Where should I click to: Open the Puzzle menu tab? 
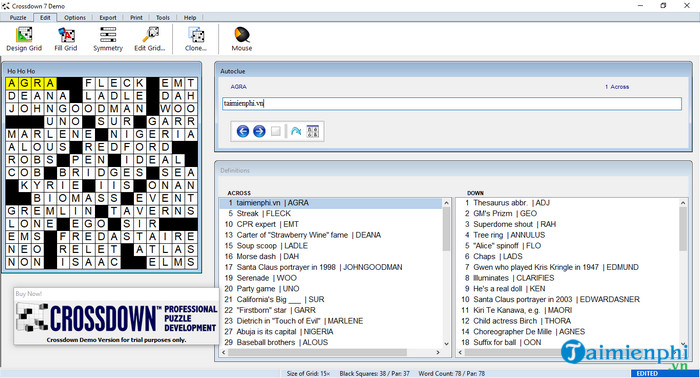tap(18, 17)
